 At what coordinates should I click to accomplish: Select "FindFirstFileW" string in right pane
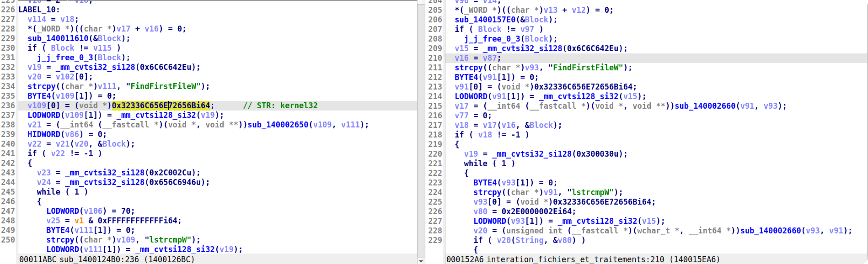[x=586, y=68]
